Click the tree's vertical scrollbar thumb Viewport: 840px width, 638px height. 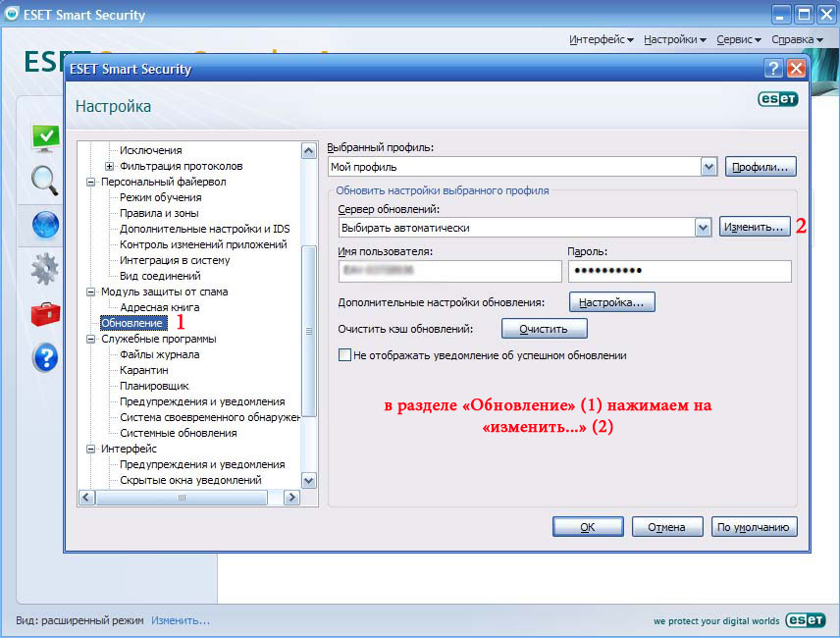tap(308, 331)
